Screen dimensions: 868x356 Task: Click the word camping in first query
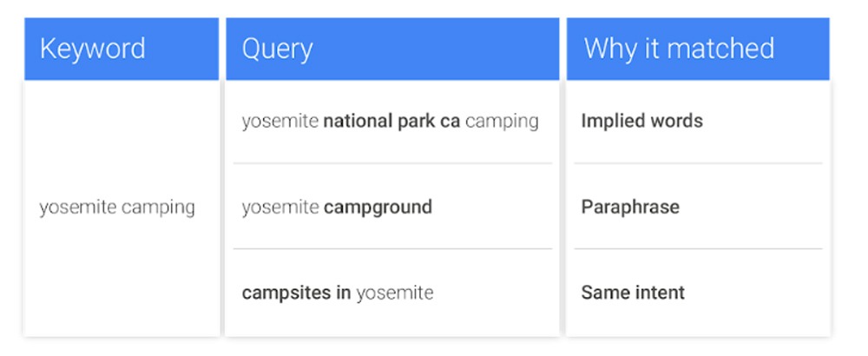[x=502, y=122]
